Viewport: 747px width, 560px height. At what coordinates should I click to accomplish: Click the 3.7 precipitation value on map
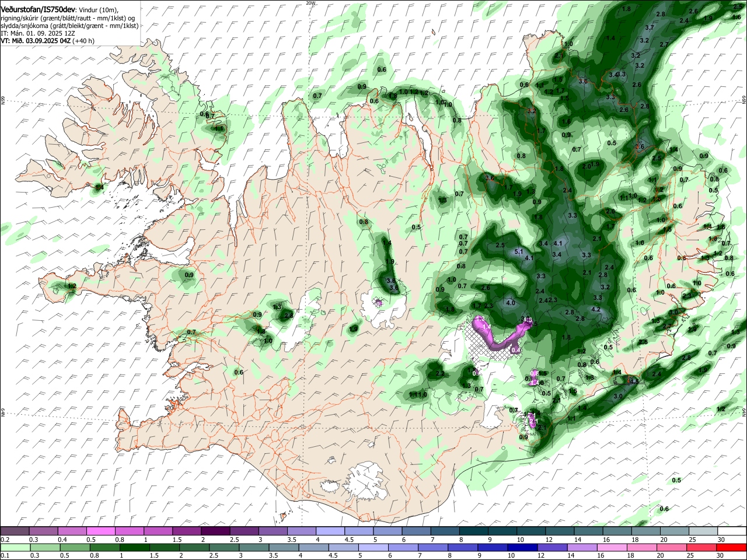[x=650, y=27]
